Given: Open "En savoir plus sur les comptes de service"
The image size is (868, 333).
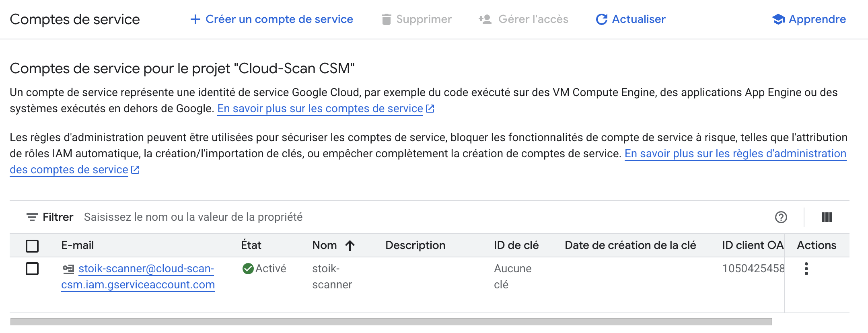Looking at the screenshot, I should (320, 109).
